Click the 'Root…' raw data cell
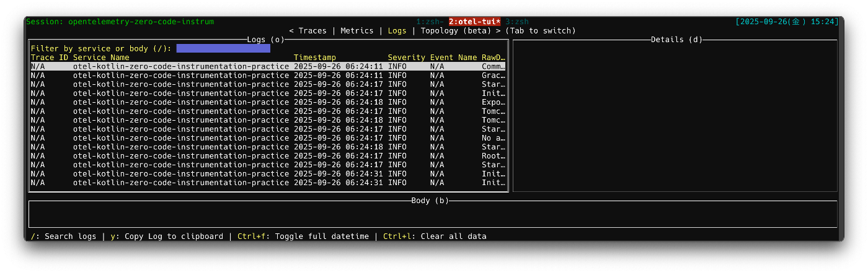Image resolution: width=868 pixels, height=273 pixels. point(494,156)
